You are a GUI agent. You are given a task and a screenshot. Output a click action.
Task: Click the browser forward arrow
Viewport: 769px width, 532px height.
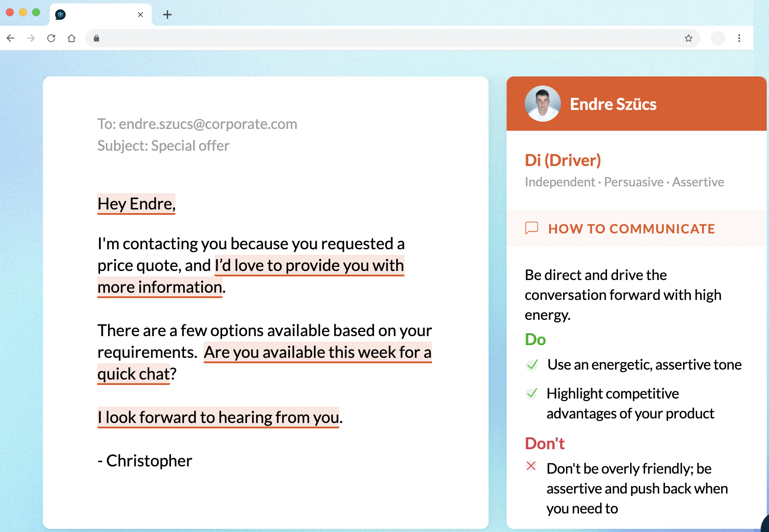coord(31,38)
